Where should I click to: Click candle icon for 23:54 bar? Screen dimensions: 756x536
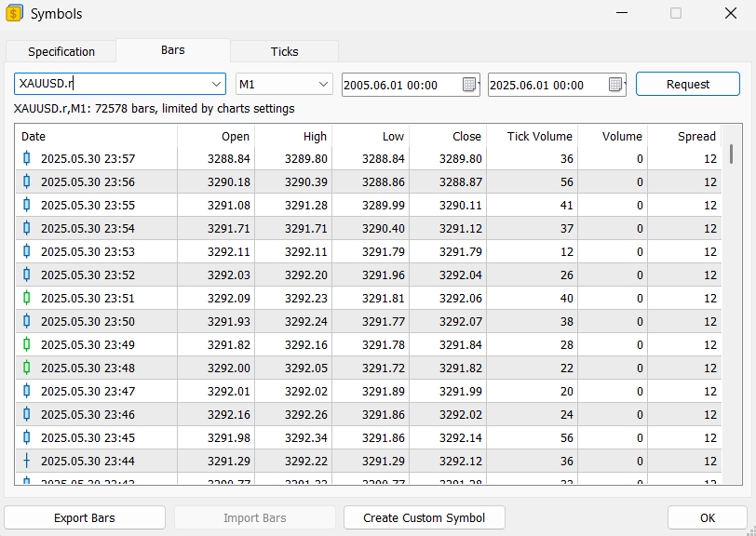pos(27,228)
